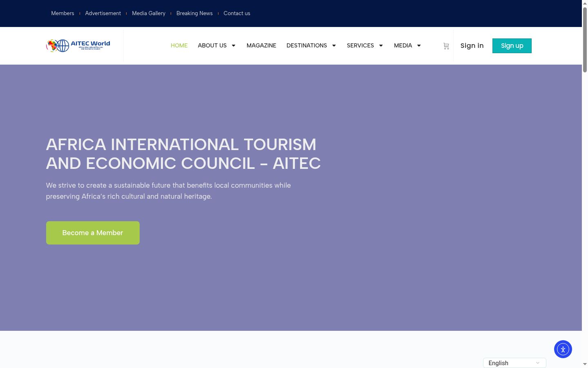Click the Become a Member button
The width and height of the screenshot is (588, 368).
[93, 233]
